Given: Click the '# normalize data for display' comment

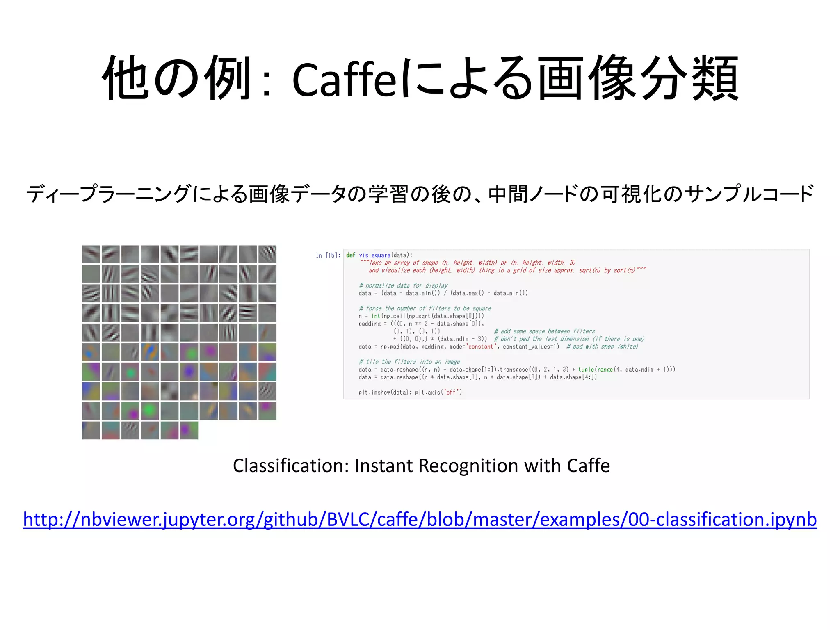Looking at the screenshot, I should (x=403, y=285).
